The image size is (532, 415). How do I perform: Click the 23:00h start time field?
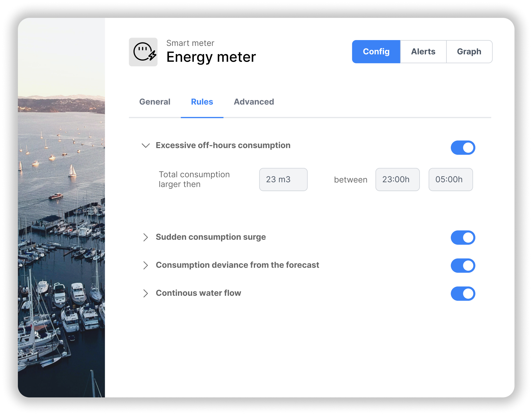[397, 179]
